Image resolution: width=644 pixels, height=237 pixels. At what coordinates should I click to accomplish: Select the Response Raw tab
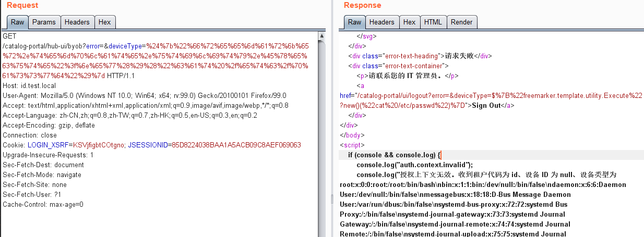click(354, 22)
